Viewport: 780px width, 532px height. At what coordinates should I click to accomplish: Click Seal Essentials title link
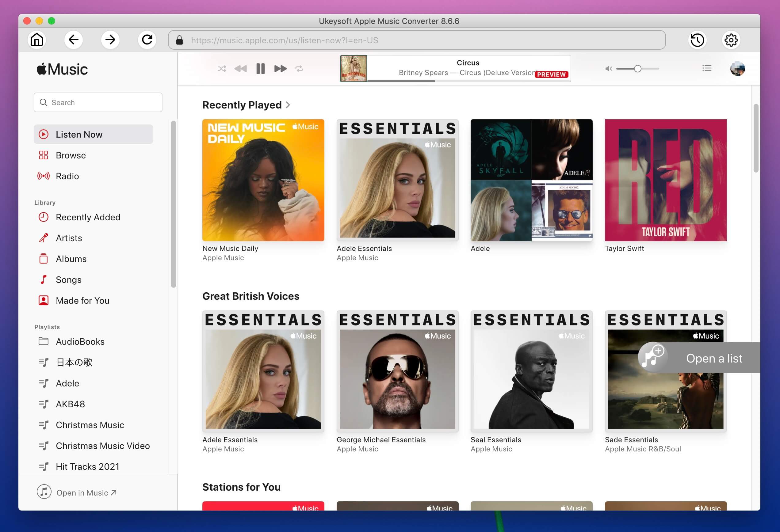click(496, 439)
